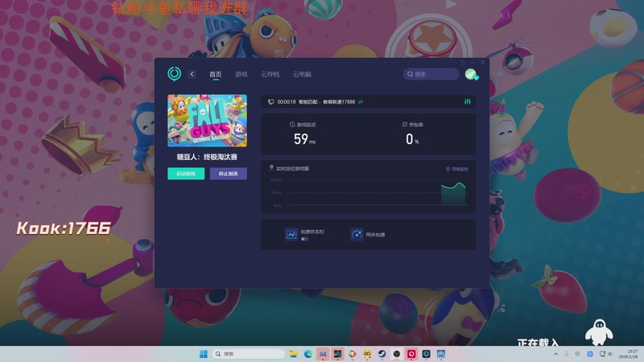
Task: Click the blue square tray icon
Action: click(x=590, y=354)
